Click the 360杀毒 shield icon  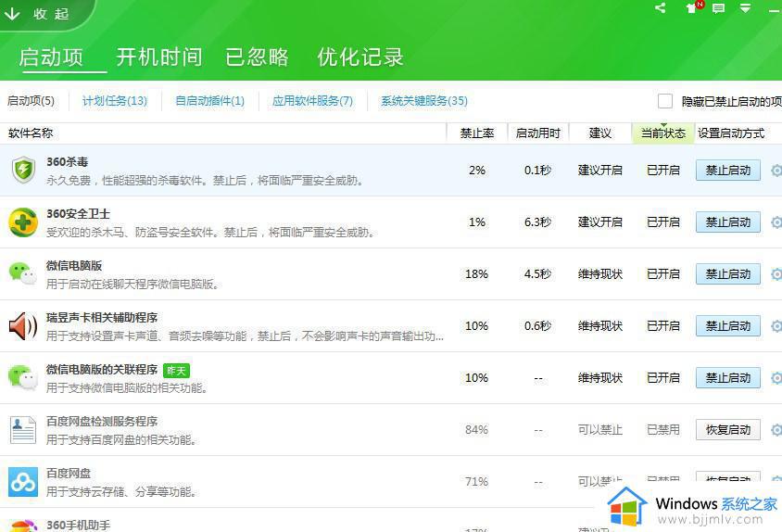pyautogui.click(x=23, y=170)
